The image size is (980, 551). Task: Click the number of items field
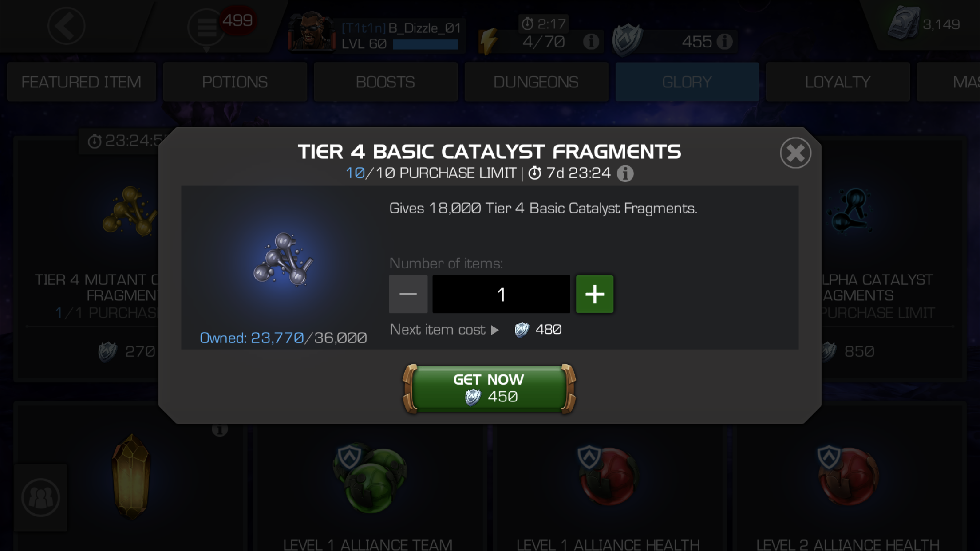point(501,294)
